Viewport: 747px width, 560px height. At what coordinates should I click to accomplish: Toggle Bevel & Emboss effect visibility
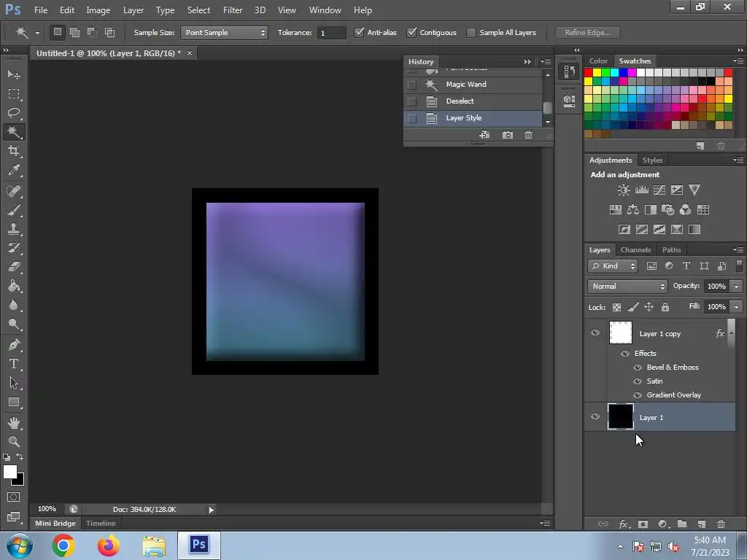pyautogui.click(x=638, y=367)
